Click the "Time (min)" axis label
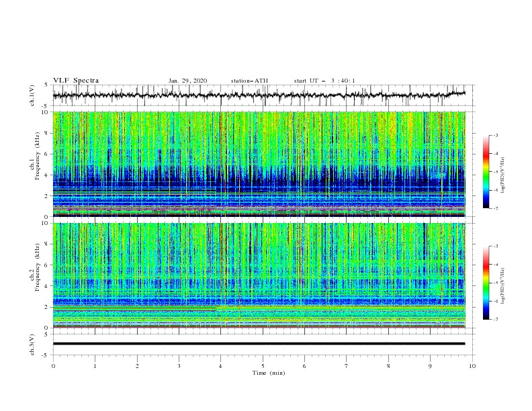The width and height of the screenshot is (532, 411). (269, 373)
